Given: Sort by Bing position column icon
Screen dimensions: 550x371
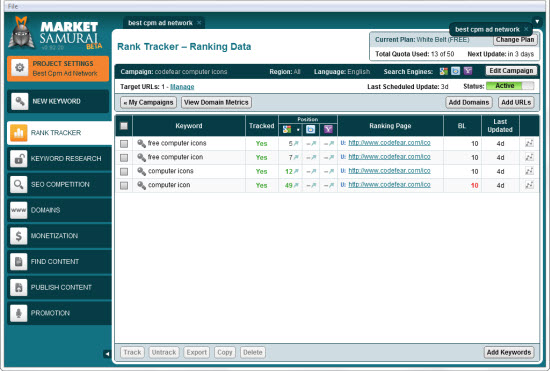Looking at the screenshot, I should [310, 129].
